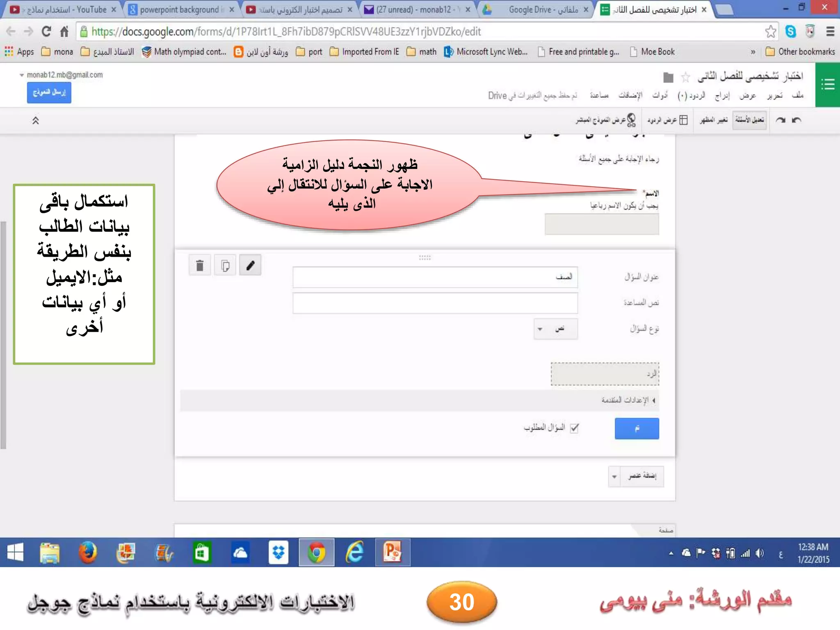The image size is (840, 630).
Task: Open green forms home sidebar icon
Action: coord(827,85)
